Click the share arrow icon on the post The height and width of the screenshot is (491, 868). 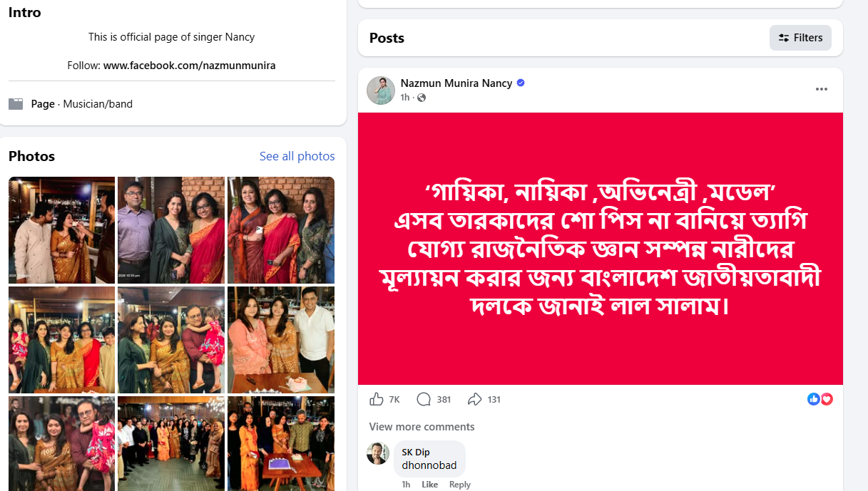474,399
